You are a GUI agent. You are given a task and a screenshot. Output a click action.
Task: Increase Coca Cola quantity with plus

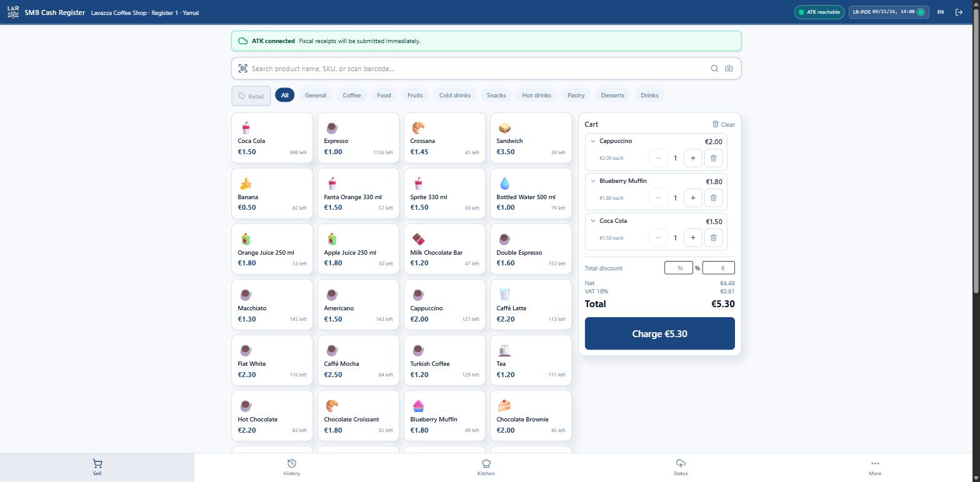[x=692, y=238]
